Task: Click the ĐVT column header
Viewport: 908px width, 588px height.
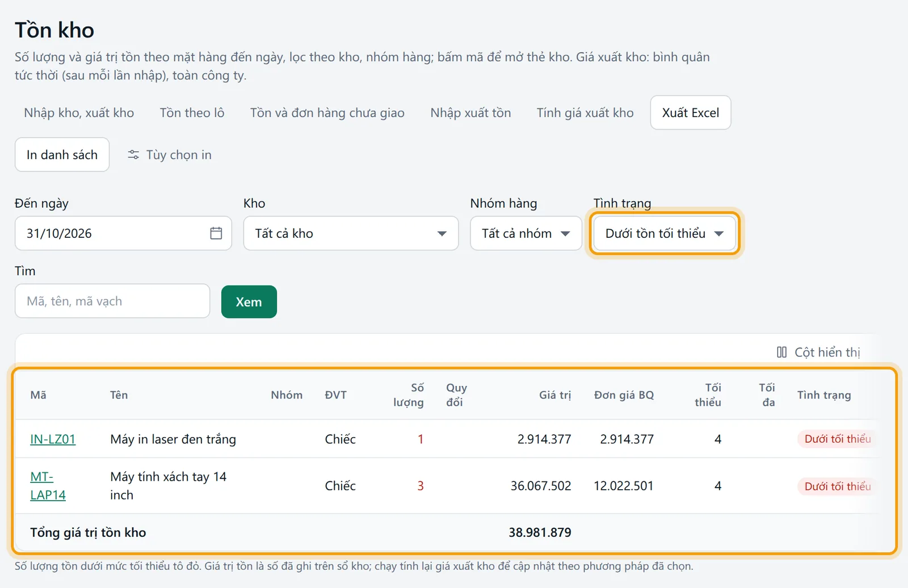Action: pos(335,395)
